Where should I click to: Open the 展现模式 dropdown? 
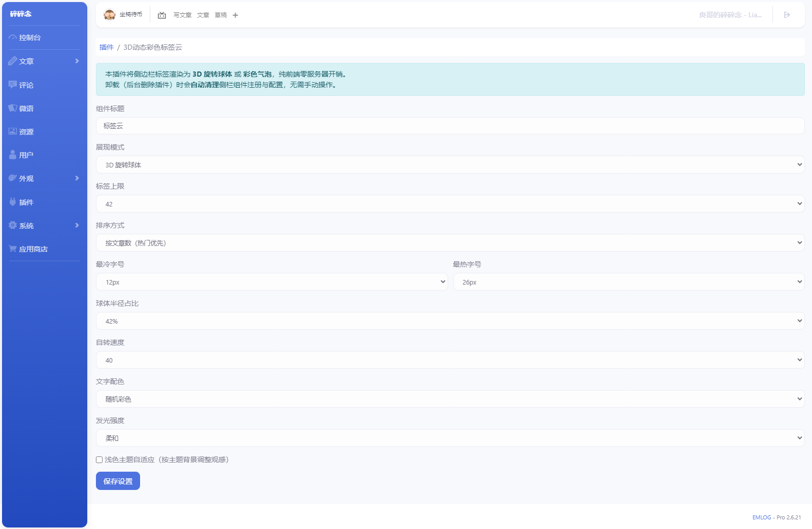(x=450, y=165)
